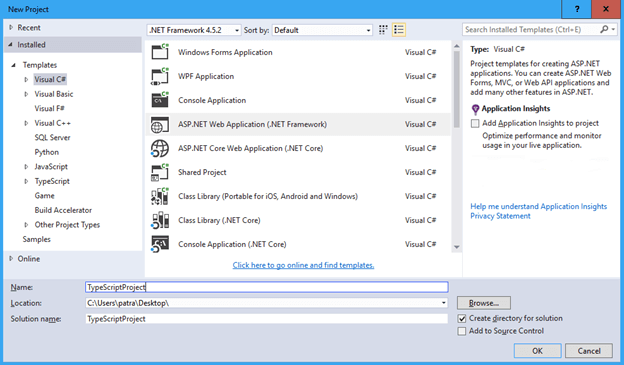The image size is (624, 365).
Task: Select the Windows Forms Application template icon
Action: pos(160,52)
